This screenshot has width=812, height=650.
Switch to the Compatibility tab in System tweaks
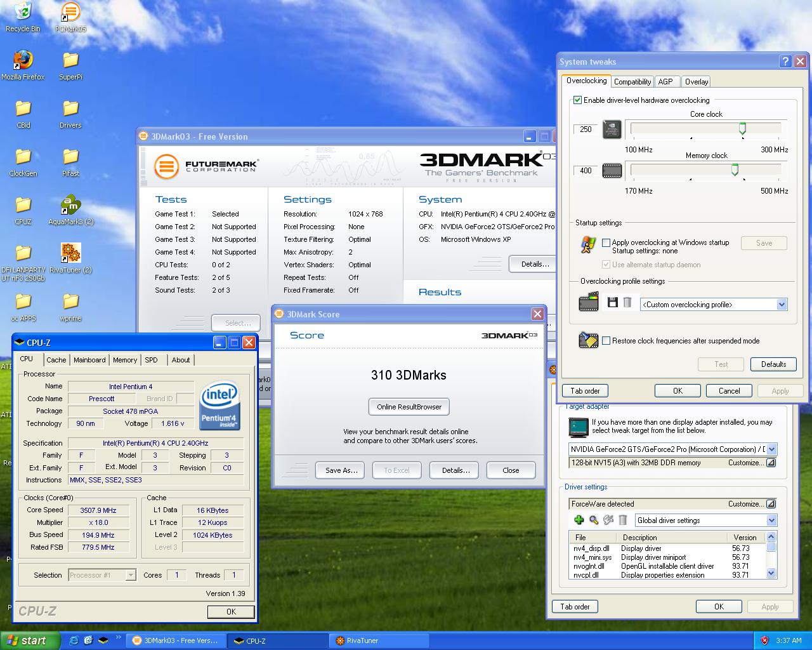click(x=632, y=82)
